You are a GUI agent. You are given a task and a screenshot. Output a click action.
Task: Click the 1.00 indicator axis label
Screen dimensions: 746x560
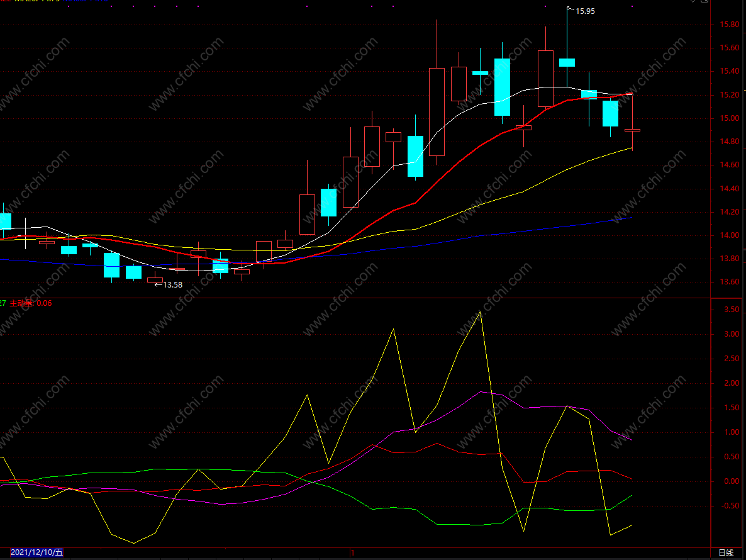732,432
